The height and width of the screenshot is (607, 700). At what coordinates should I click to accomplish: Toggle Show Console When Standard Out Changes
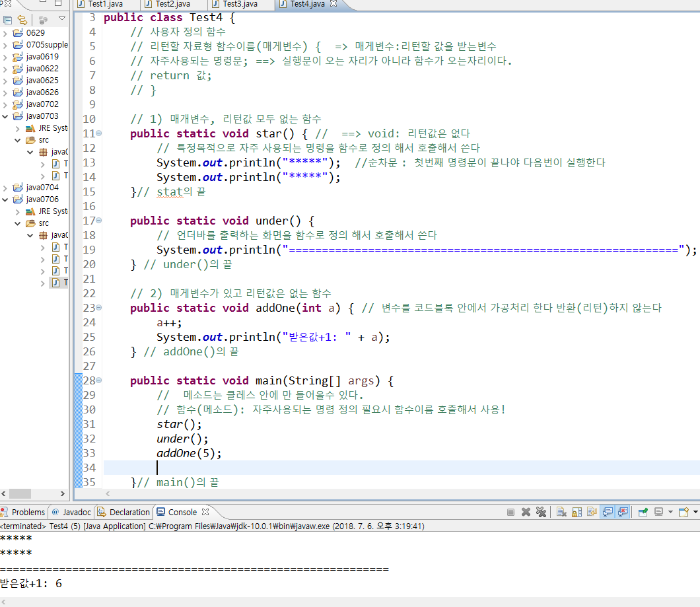(x=608, y=512)
